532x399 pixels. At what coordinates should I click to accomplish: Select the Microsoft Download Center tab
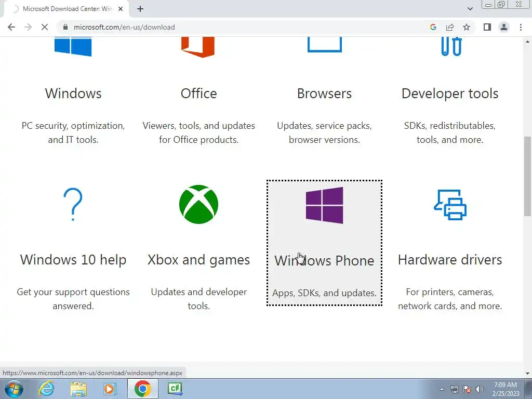tap(66, 9)
